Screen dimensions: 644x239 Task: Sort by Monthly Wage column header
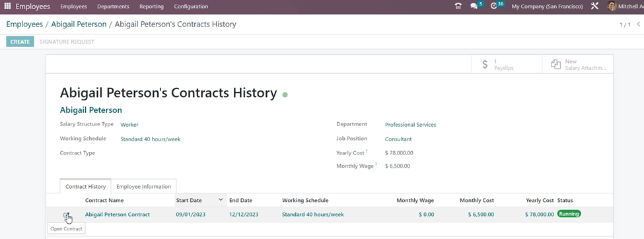(415, 201)
